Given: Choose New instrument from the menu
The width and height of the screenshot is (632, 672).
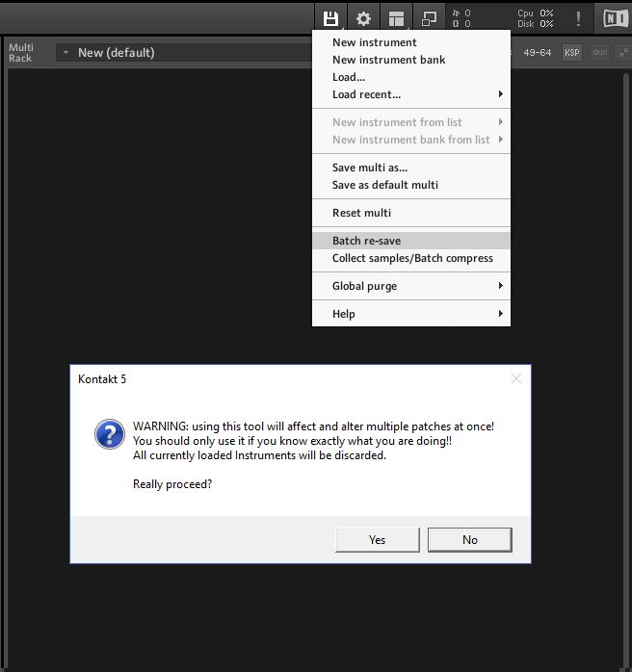Looking at the screenshot, I should click(x=411, y=42).
